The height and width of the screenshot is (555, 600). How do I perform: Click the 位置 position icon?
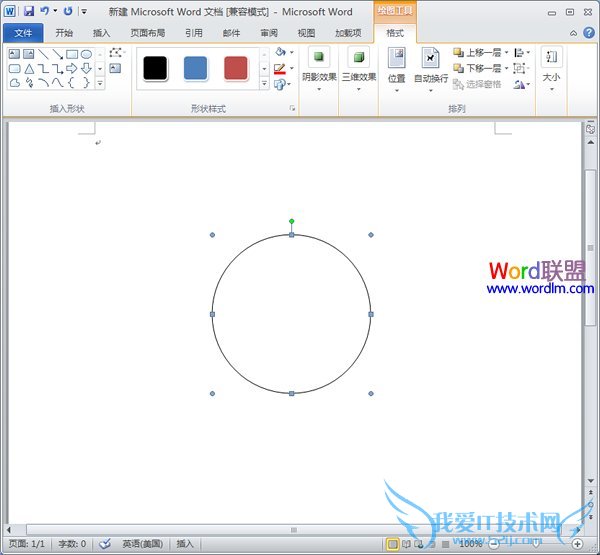tap(396, 65)
